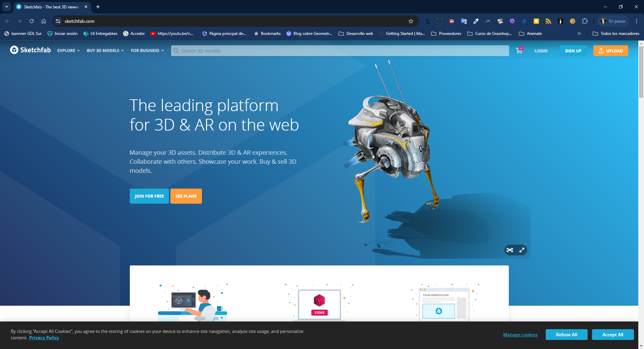Open the Google Translate extension
Viewport: 644px width, 349px height.
click(x=464, y=21)
